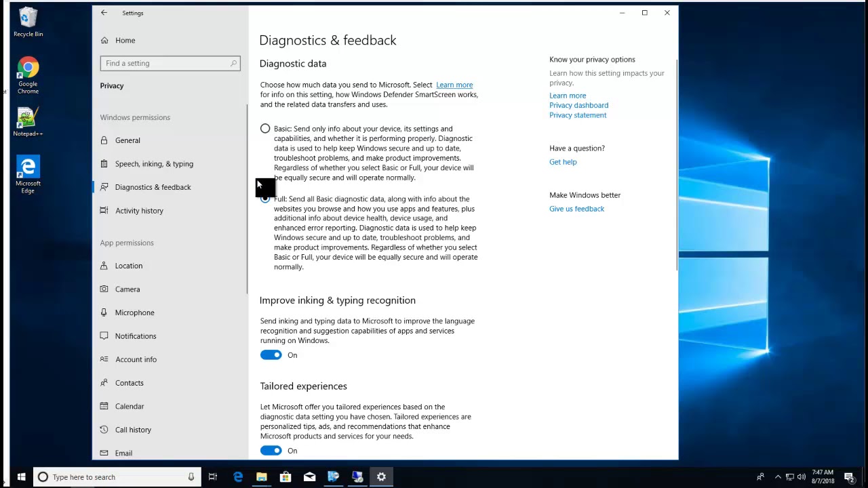The width and height of the screenshot is (868, 488).
Task: Click the network icon in system tray
Action: pyautogui.click(x=790, y=477)
